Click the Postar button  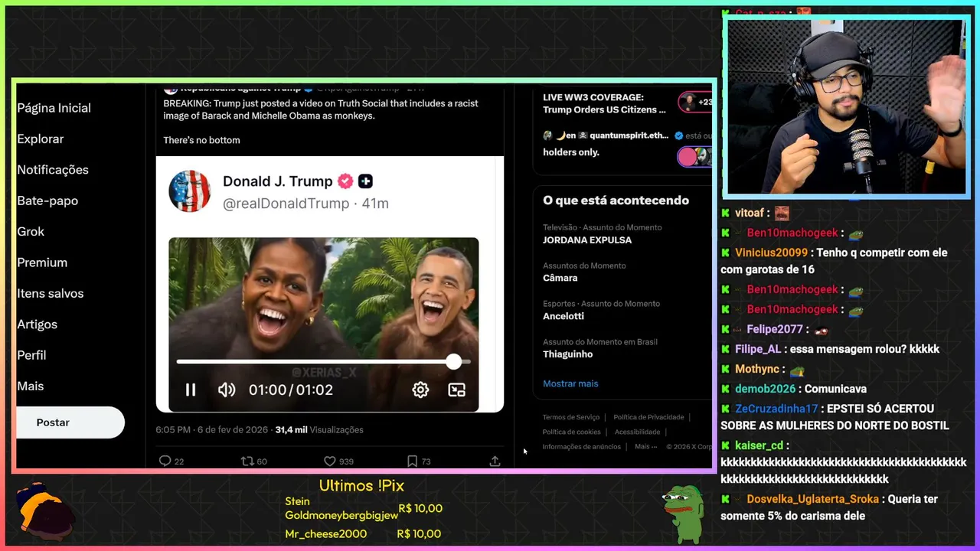click(70, 422)
